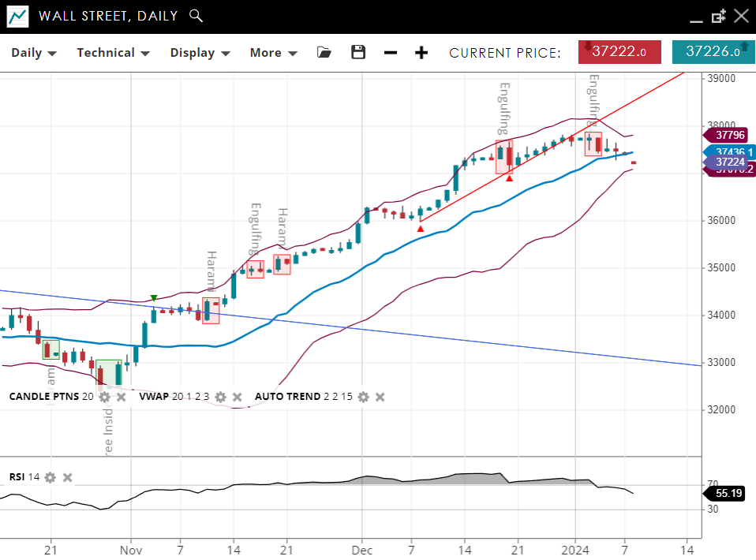Screen dimensions: 756x560
Task: Zoom in using the plus icon
Action: (x=421, y=53)
